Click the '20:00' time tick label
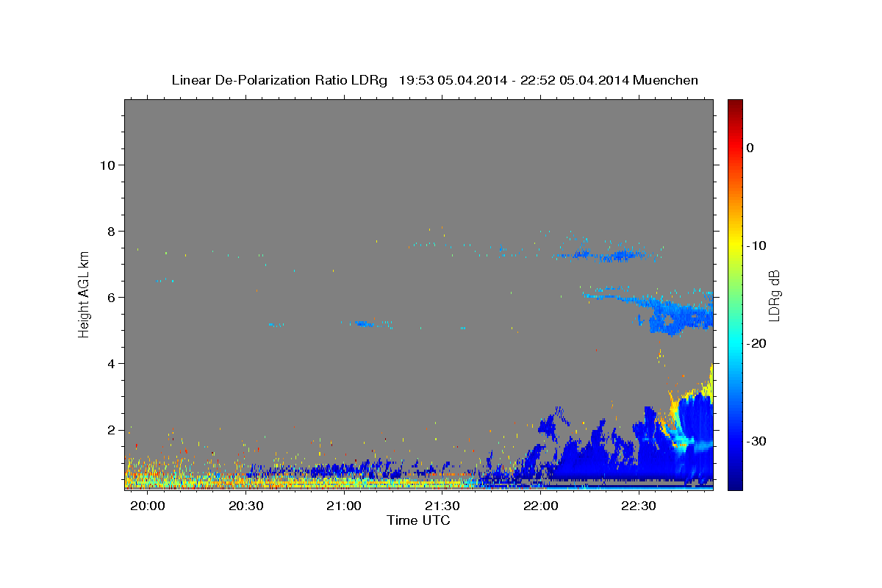This screenshot has height=588, width=882. (148, 506)
